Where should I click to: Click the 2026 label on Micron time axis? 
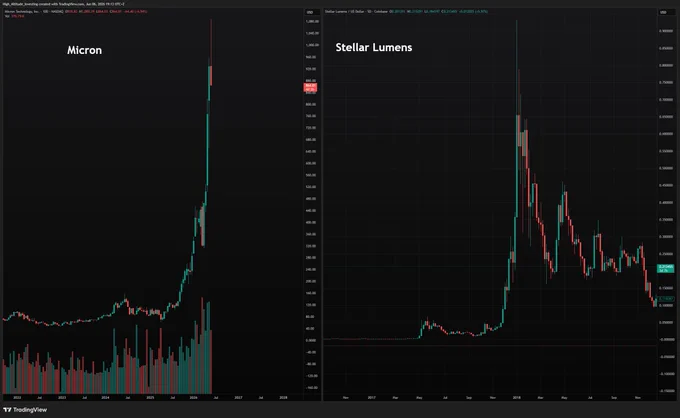193,397
